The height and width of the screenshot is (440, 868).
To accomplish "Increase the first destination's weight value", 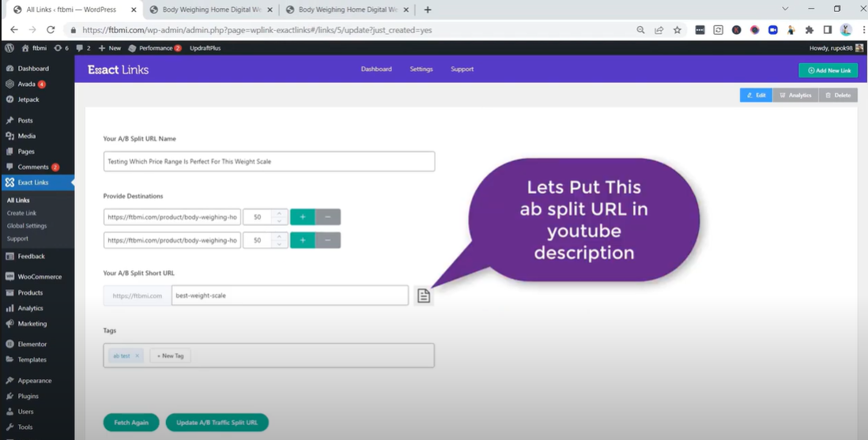I will 280,213.
